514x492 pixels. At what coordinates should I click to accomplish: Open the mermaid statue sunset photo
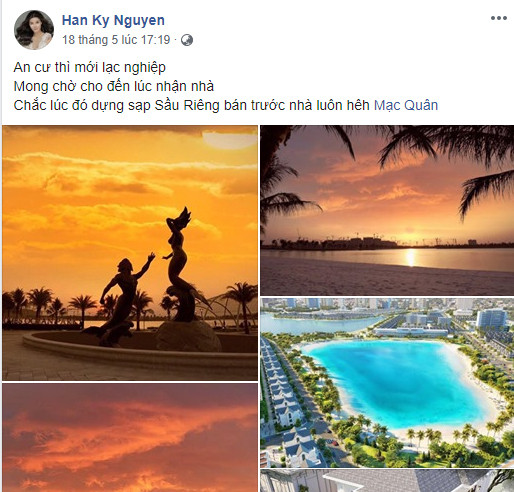click(130, 253)
